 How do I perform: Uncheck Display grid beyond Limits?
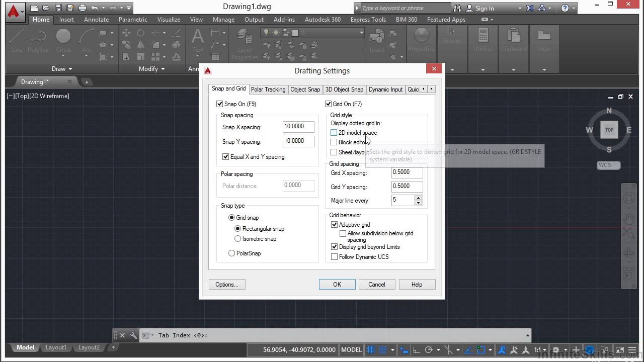[335, 247]
